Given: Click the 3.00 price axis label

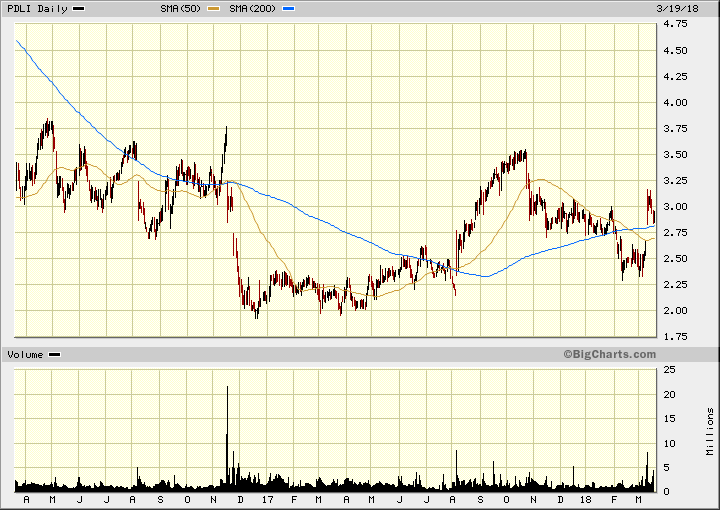Looking at the screenshot, I should [x=675, y=207].
